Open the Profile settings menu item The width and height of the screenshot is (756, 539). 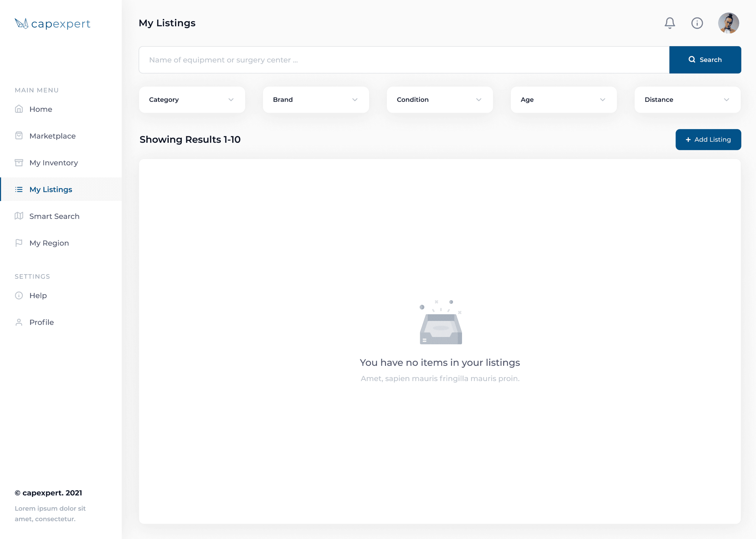(41, 322)
